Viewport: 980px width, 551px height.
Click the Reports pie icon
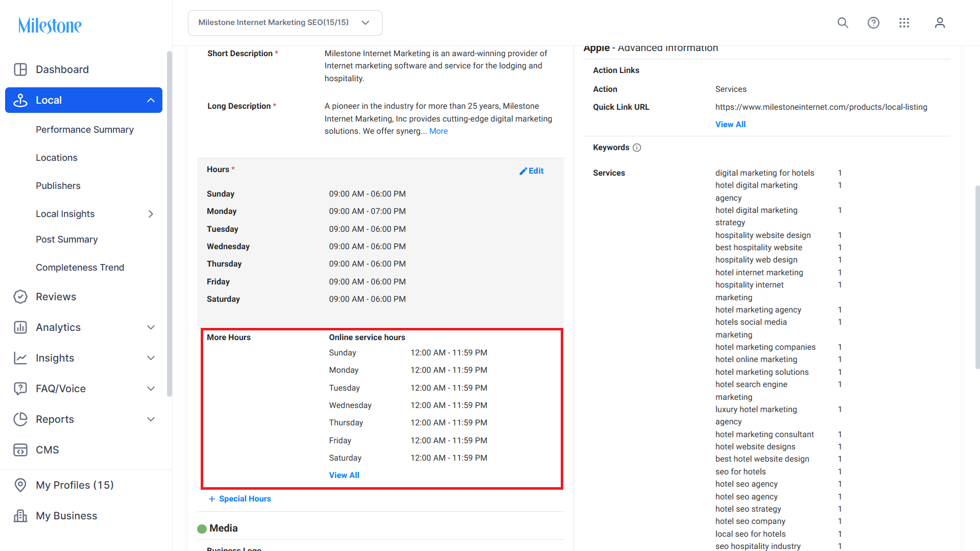point(20,419)
